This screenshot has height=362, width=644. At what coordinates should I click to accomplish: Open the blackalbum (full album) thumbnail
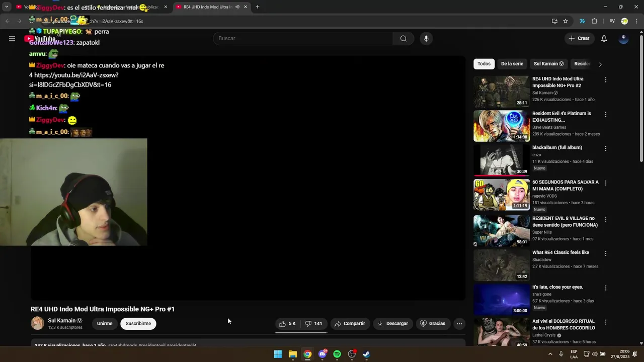501,160
